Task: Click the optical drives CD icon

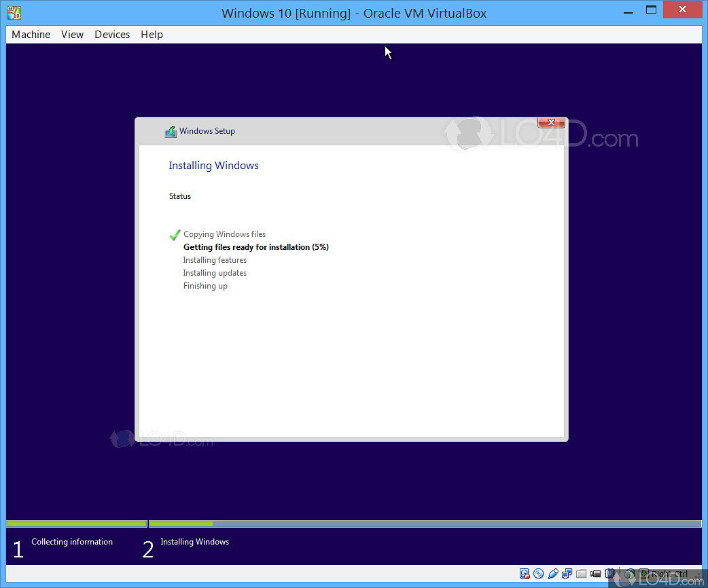Action: (539, 574)
